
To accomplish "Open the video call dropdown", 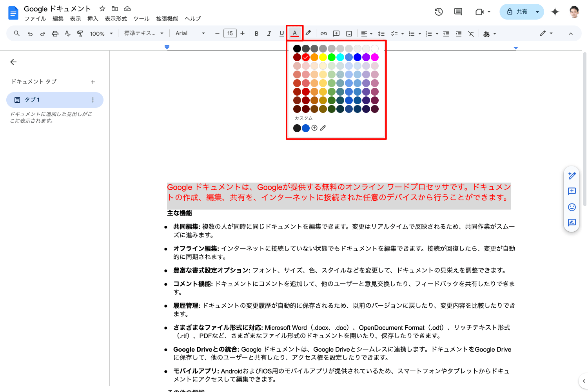I will pyautogui.click(x=483, y=12).
